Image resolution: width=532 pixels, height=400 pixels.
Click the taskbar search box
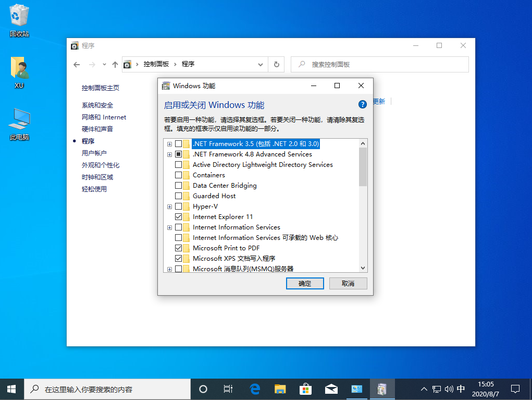(107, 389)
